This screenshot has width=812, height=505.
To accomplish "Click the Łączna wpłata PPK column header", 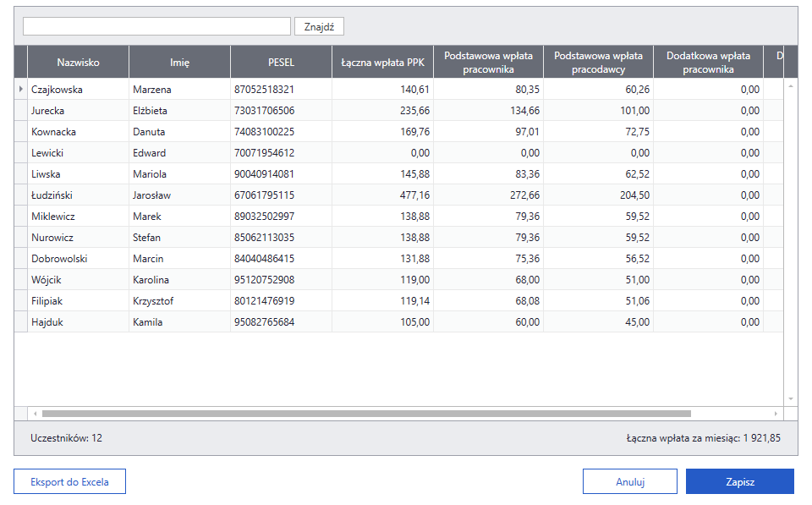I will click(x=382, y=62).
